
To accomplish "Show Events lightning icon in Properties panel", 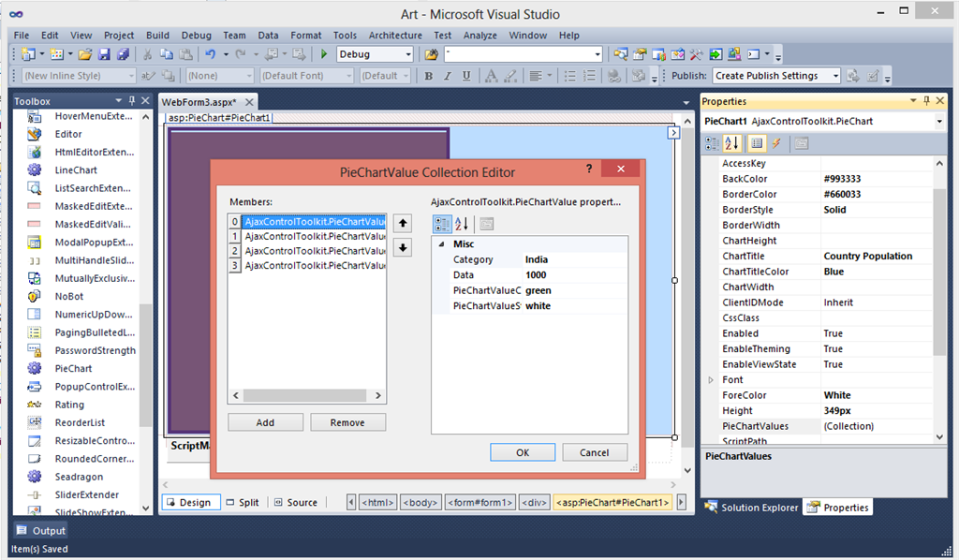I will [x=776, y=143].
